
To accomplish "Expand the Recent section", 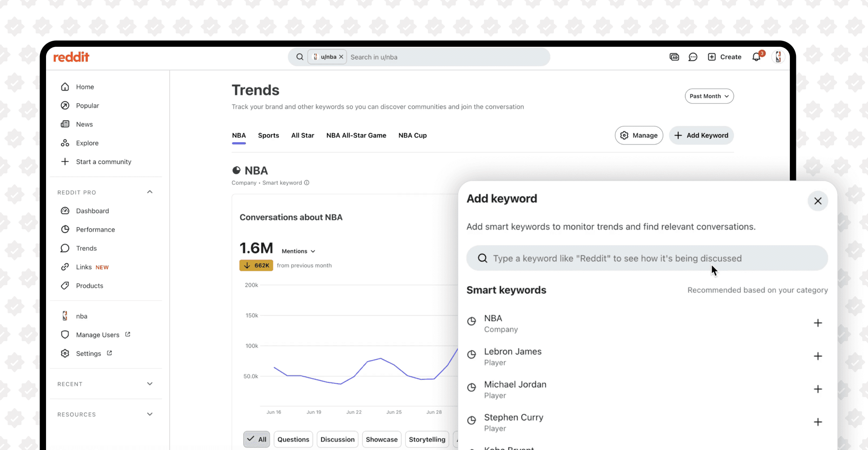I will (x=150, y=384).
